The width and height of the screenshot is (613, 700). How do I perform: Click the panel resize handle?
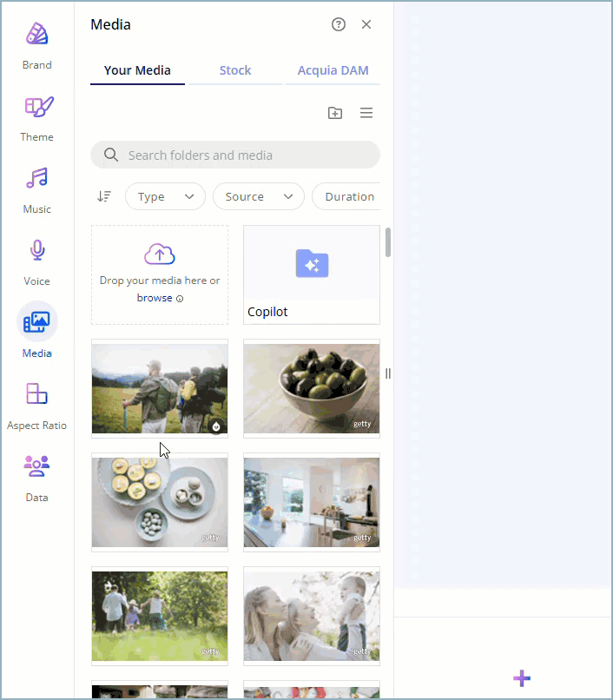(x=388, y=373)
